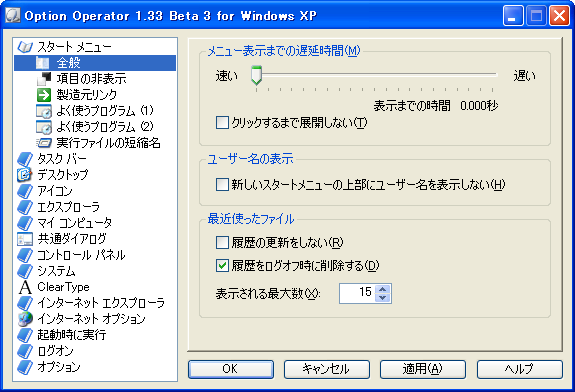
Task: Click the 適用(A) button
Action: coord(423,369)
